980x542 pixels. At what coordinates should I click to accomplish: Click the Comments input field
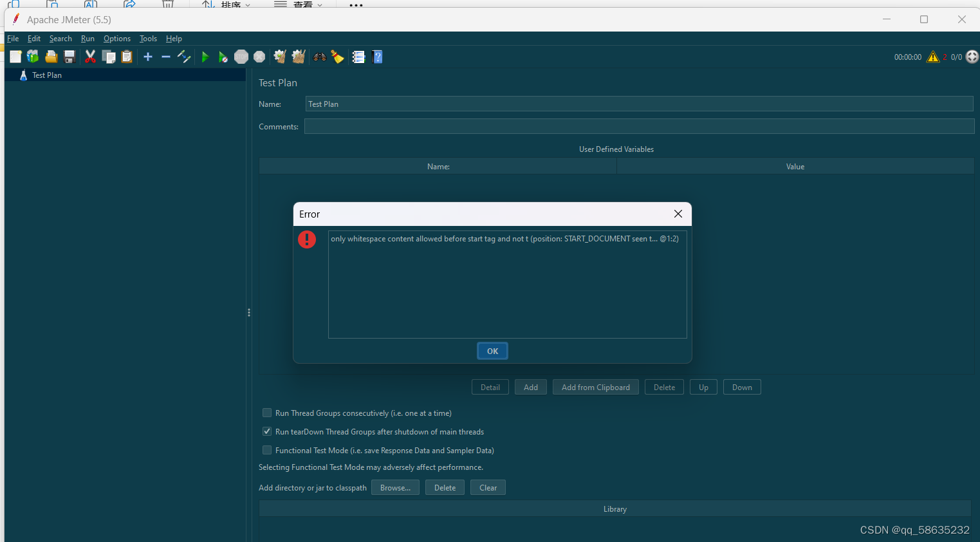click(639, 126)
